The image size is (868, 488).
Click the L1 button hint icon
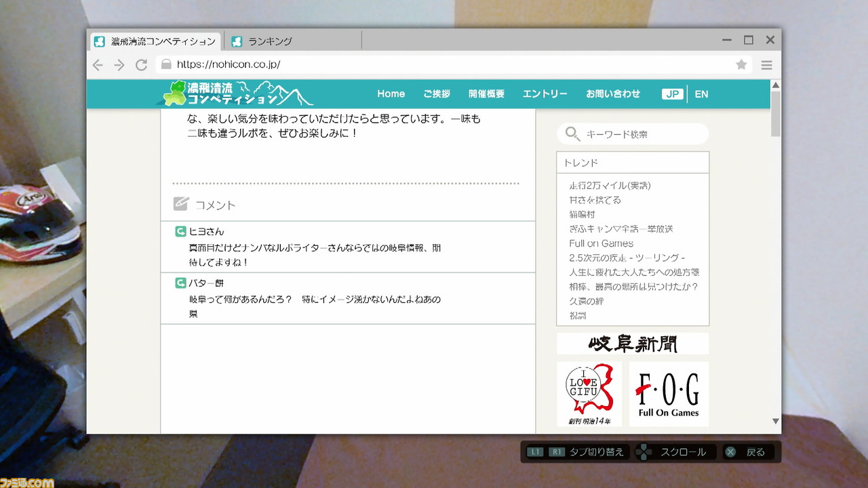[x=535, y=452]
